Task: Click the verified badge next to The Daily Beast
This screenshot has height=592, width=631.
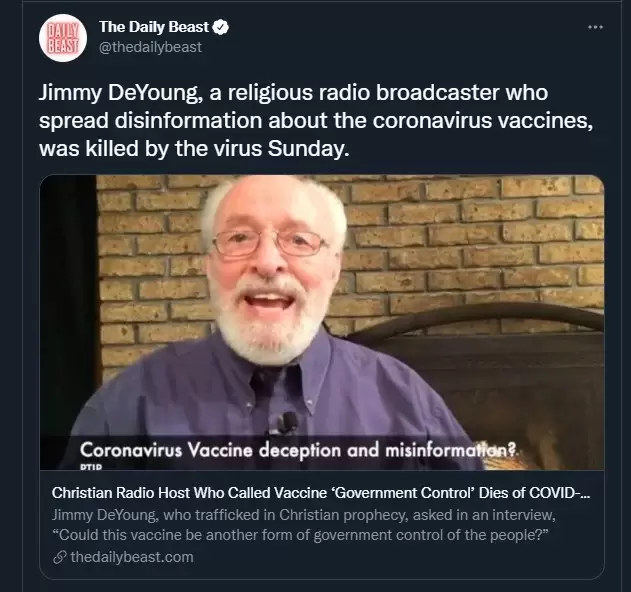Action: coord(221,27)
